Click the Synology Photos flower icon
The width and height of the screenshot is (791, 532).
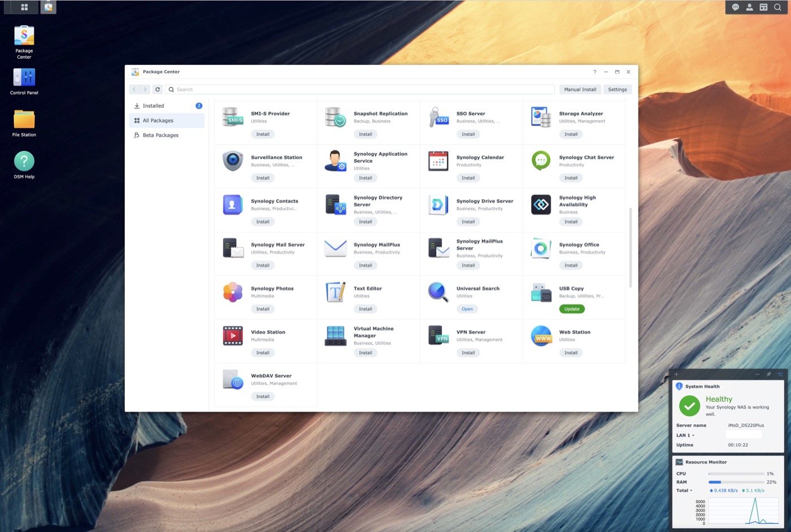point(233,292)
